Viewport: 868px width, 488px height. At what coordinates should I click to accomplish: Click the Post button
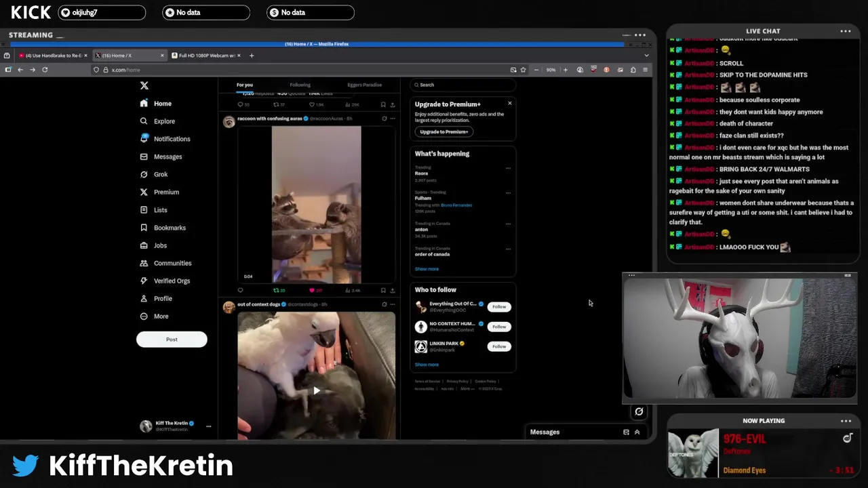172,340
